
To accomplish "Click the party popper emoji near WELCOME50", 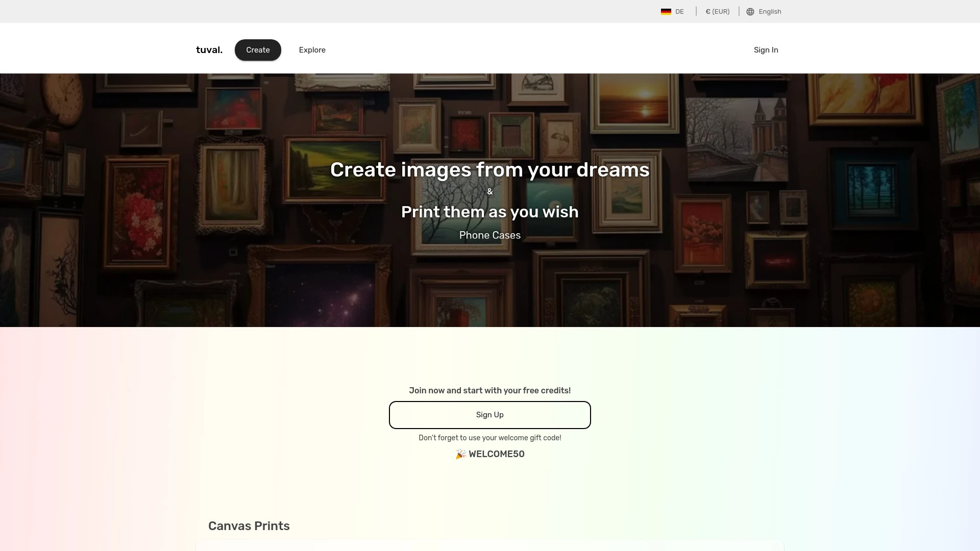I will point(460,454).
